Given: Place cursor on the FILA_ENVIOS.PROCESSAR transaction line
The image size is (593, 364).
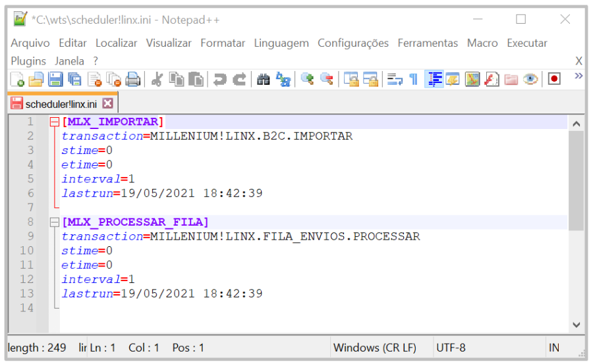Looking at the screenshot, I should point(240,236).
